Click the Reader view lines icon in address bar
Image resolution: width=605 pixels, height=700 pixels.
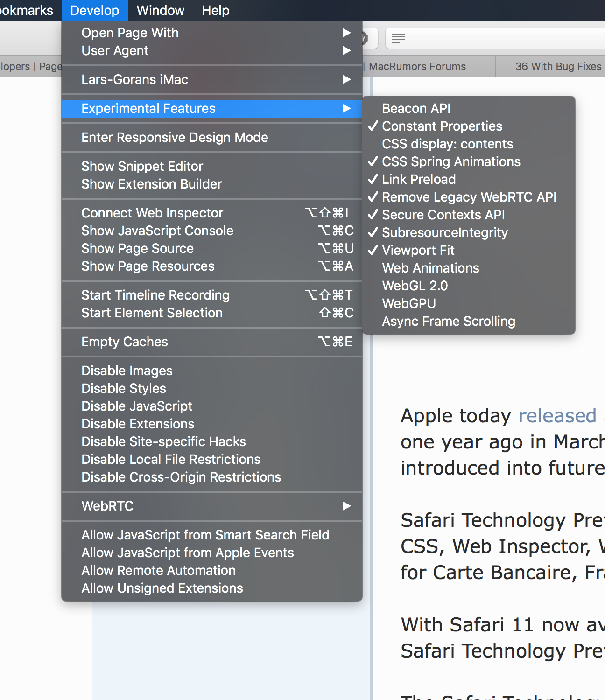(398, 38)
